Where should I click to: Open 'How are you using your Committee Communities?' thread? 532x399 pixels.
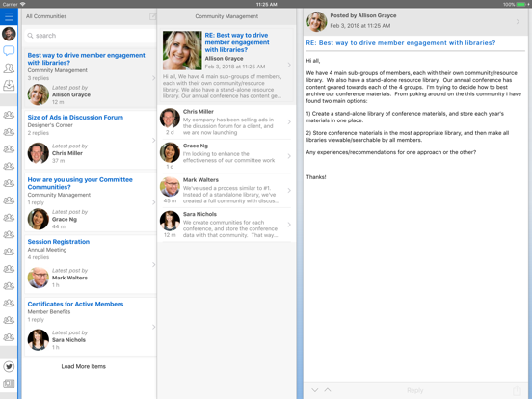point(91,202)
